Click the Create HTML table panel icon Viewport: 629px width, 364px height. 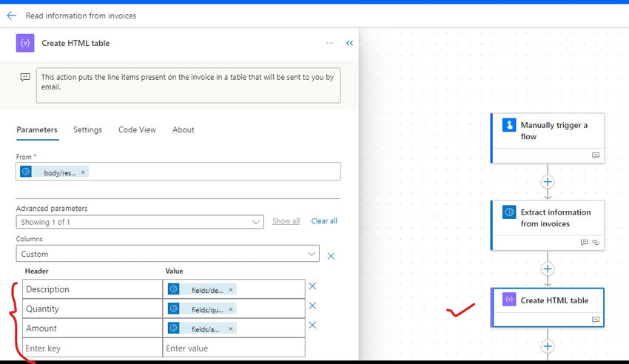[x=25, y=43]
